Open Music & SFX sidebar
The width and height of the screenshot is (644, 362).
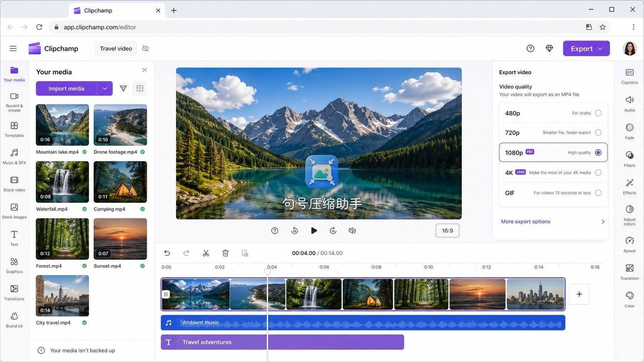click(14, 157)
